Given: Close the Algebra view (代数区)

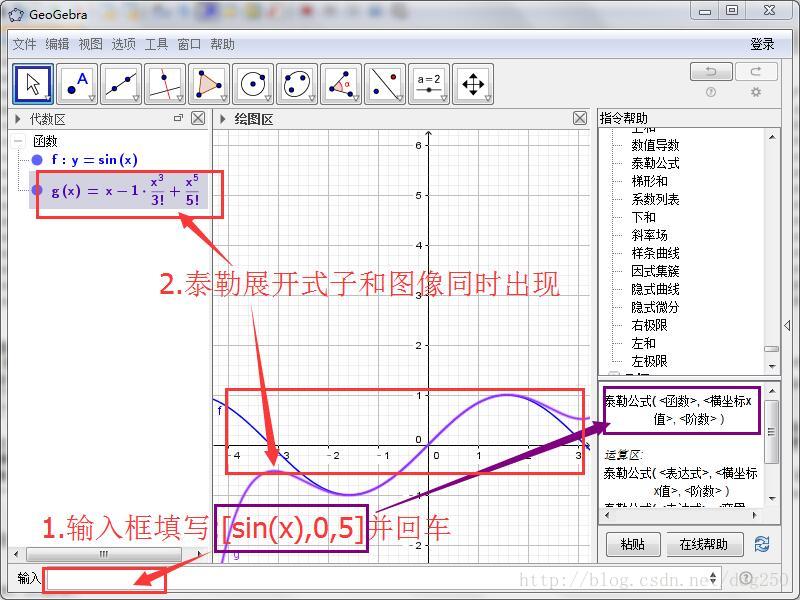Looking at the screenshot, I should (198, 118).
